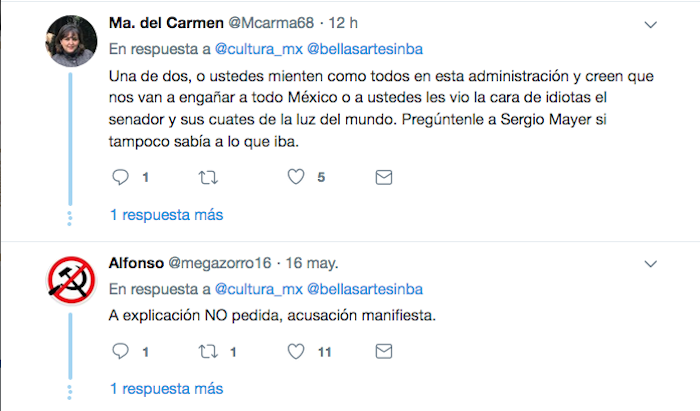Retweet Ma. del Carmen's tweet
This screenshot has height=411, width=700.
pyautogui.click(x=208, y=178)
